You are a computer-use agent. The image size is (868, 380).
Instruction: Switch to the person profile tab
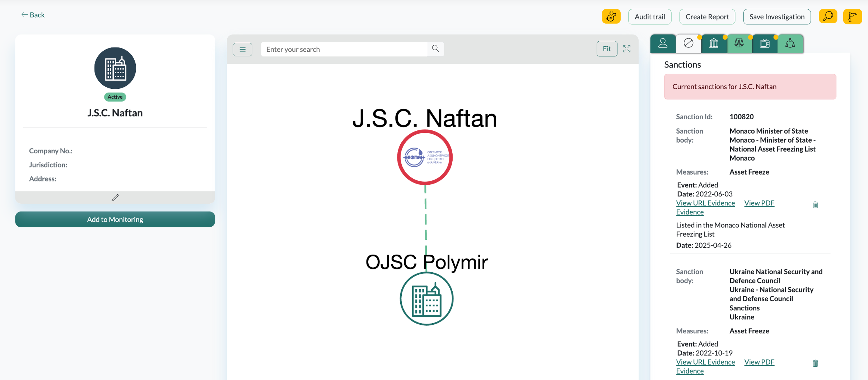click(663, 43)
